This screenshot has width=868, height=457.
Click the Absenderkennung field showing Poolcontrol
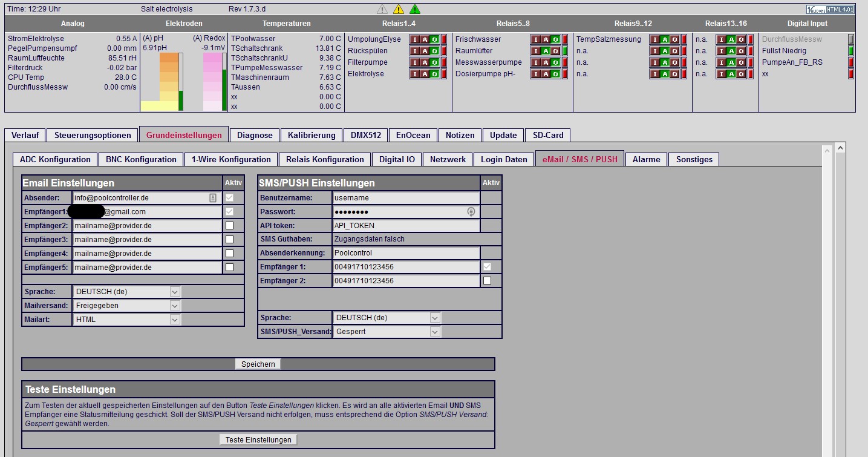(x=406, y=253)
